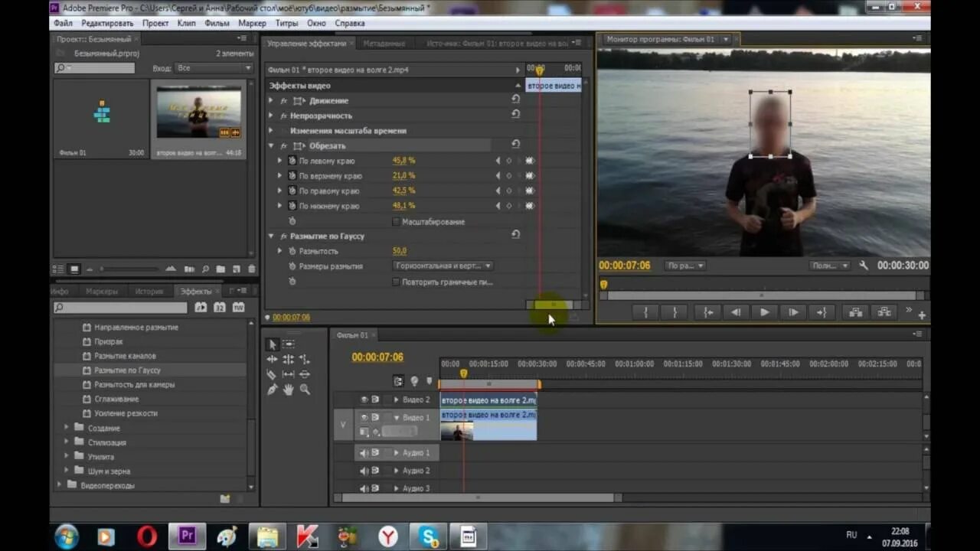Select the Track Select tool

pyautogui.click(x=289, y=344)
